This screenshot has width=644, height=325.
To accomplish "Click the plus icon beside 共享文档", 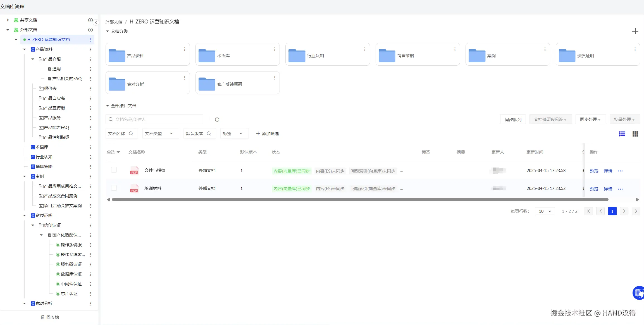I will click(x=90, y=20).
